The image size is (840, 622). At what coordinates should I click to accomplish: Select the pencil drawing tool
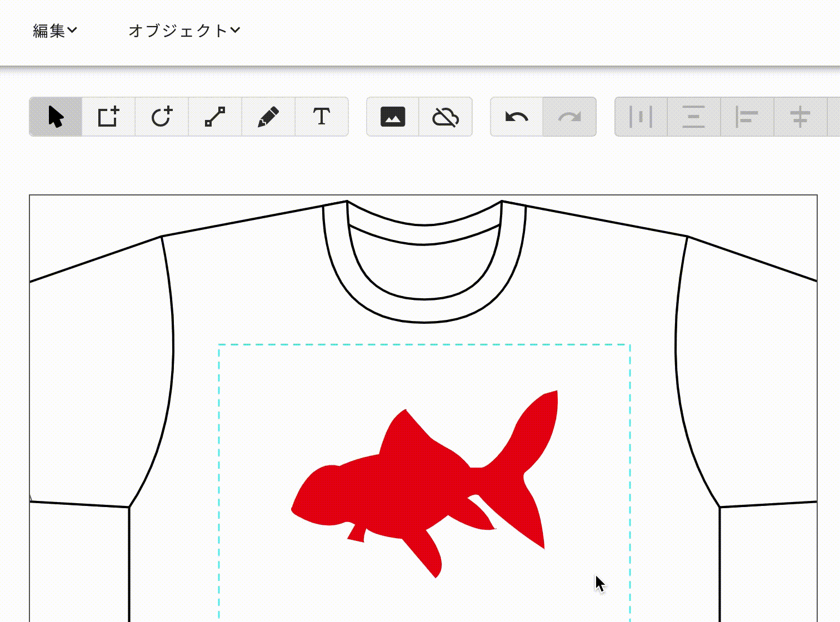coord(268,117)
